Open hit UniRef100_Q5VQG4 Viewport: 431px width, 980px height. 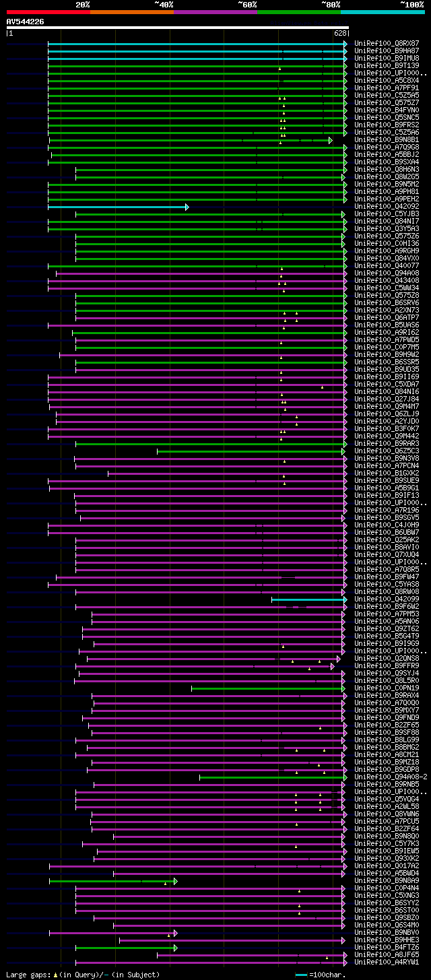(x=387, y=799)
